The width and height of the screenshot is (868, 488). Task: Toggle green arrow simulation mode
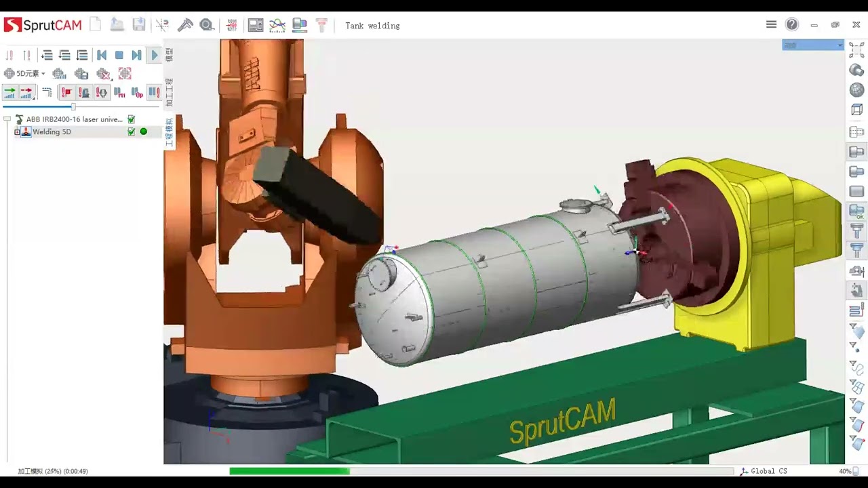tap(9, 92)
